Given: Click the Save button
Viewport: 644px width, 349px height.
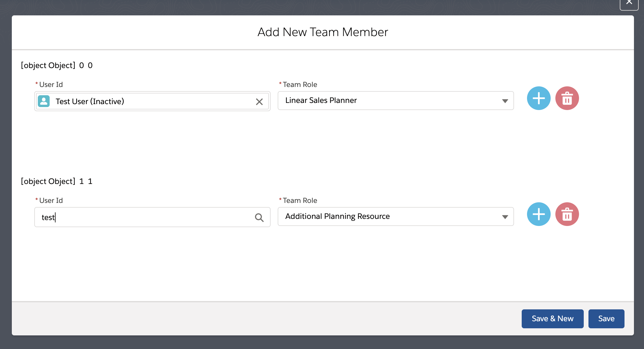Looking at the screenshot, I should click(606, 319).
